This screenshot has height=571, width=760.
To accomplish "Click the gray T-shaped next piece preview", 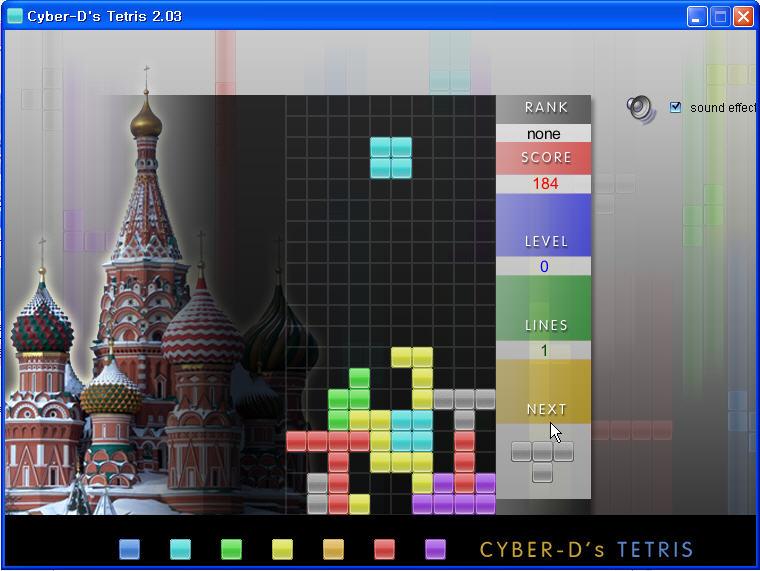I will 542,462.
